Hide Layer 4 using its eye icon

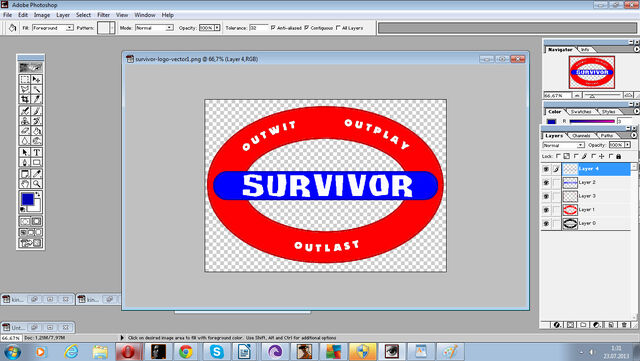(x=546, y=169)
